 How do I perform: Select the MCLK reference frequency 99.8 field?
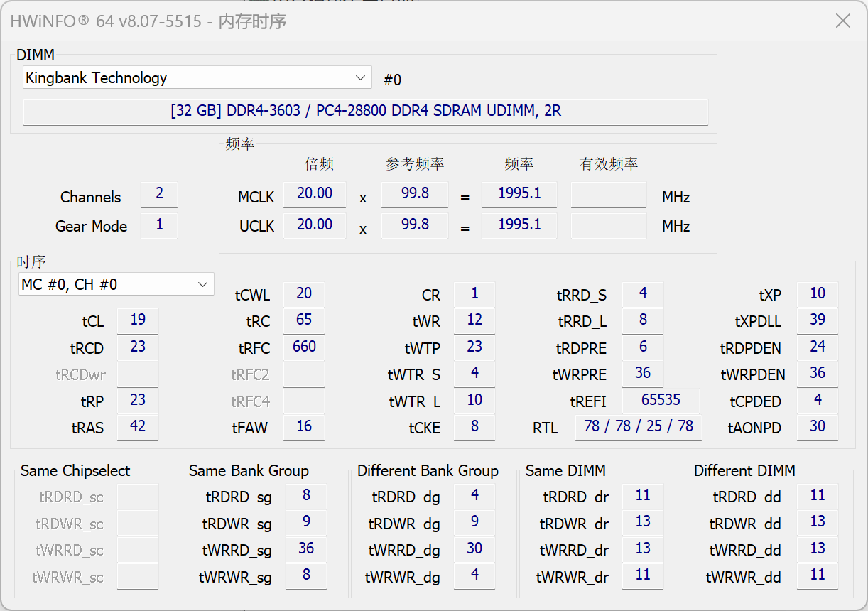pos(415,194)
